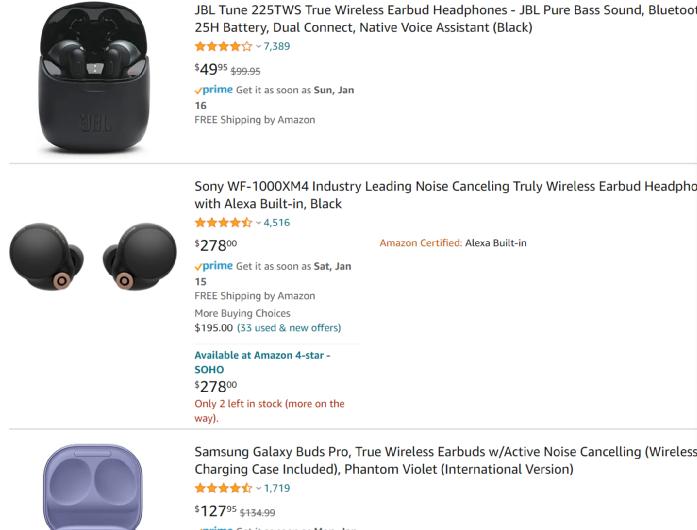
Task: Click the Sony star rating icons
Action: coord(223,223)
